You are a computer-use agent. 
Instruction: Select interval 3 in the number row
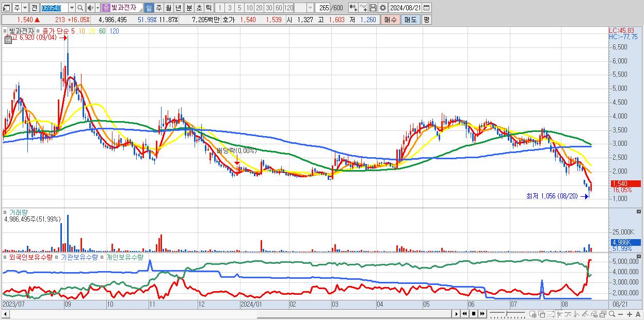click(230, 8)
